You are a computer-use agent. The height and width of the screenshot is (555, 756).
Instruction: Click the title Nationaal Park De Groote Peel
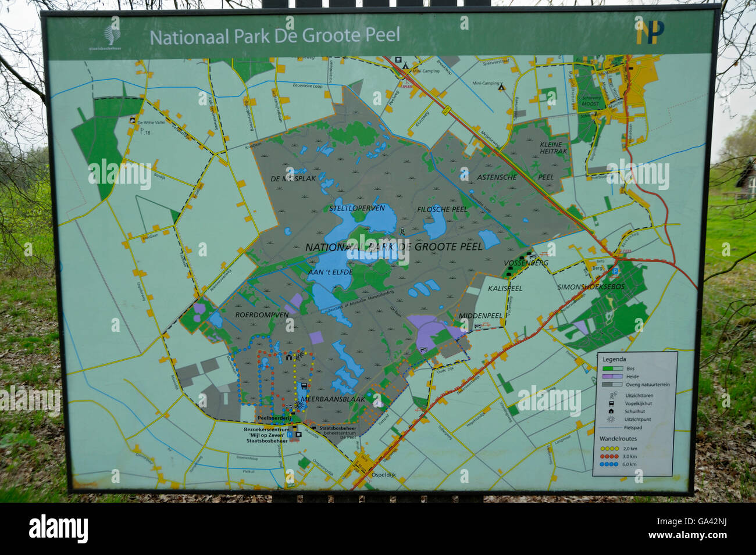click(275, 36)
